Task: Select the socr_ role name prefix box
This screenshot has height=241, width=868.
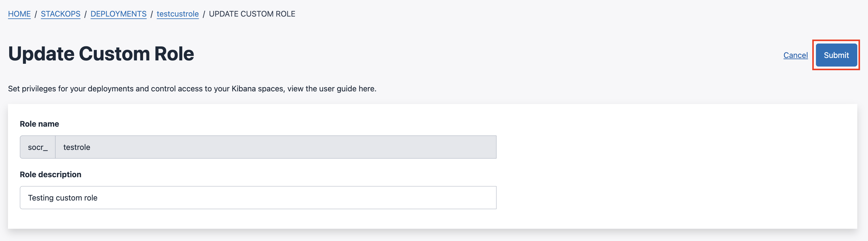Action: coord(37,147)
